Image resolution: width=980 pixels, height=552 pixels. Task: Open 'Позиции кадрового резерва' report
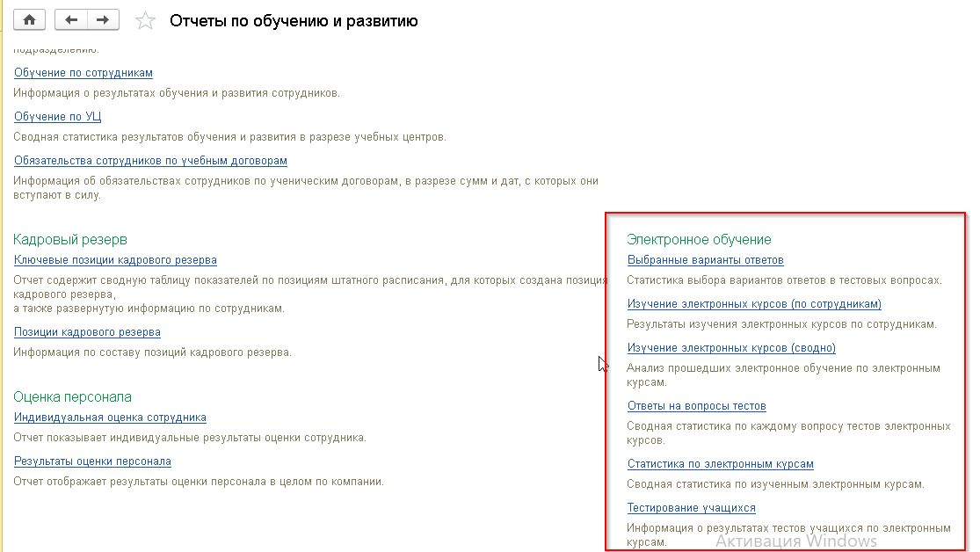pos(87,332)
